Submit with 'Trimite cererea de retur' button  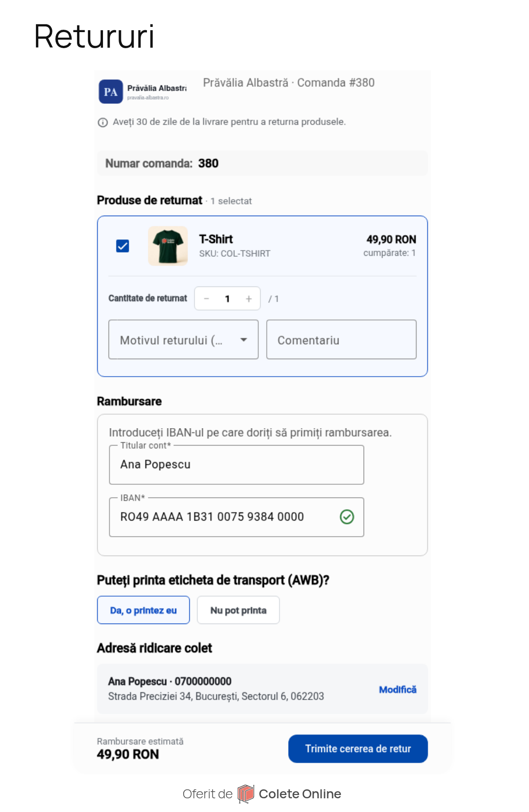358,749
